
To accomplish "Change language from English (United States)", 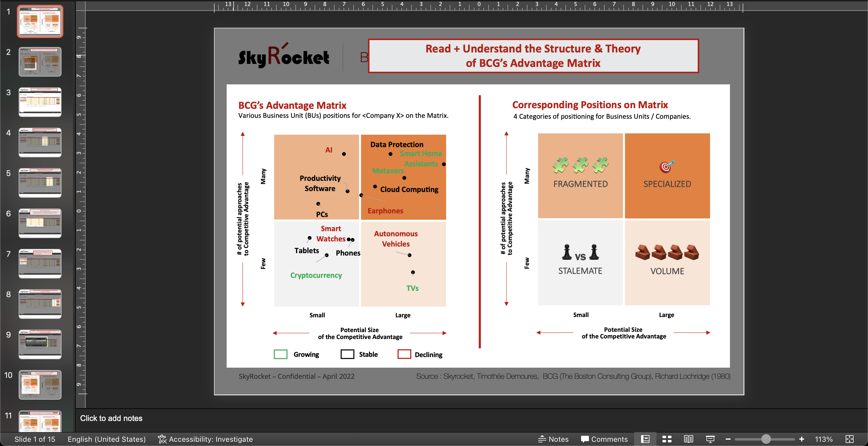I will (106, 439).
